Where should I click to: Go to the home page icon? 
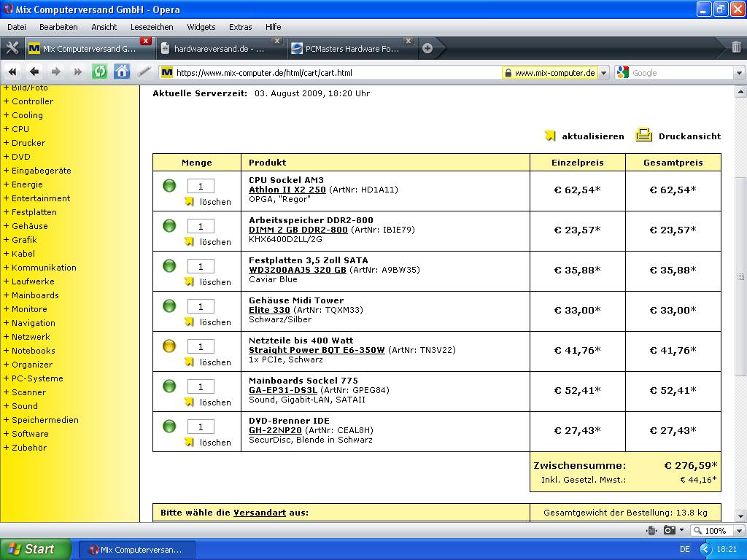(x=122, y=72)
